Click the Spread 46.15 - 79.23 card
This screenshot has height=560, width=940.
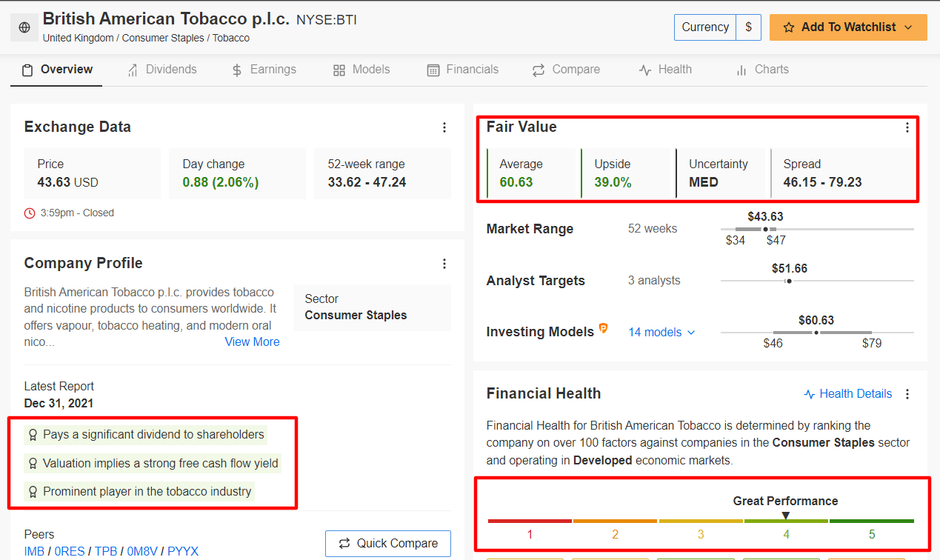pyautogui.click(x=842, y=173)
